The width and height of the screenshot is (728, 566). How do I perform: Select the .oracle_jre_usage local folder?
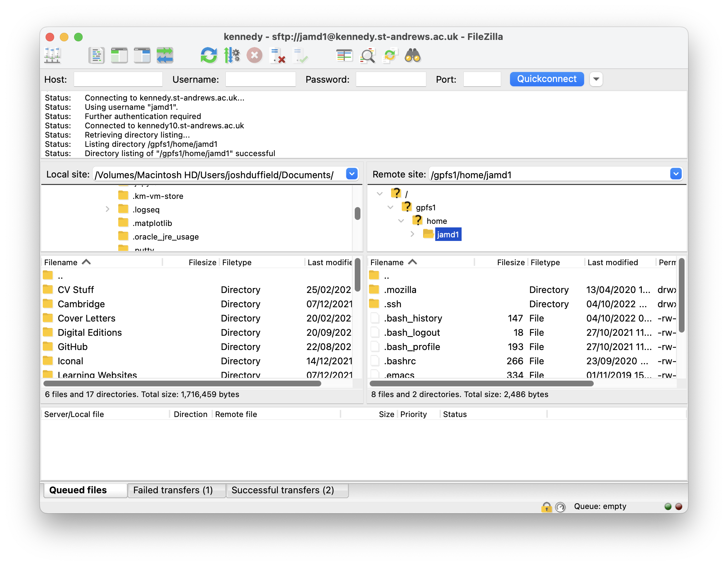tap(166, 237)
